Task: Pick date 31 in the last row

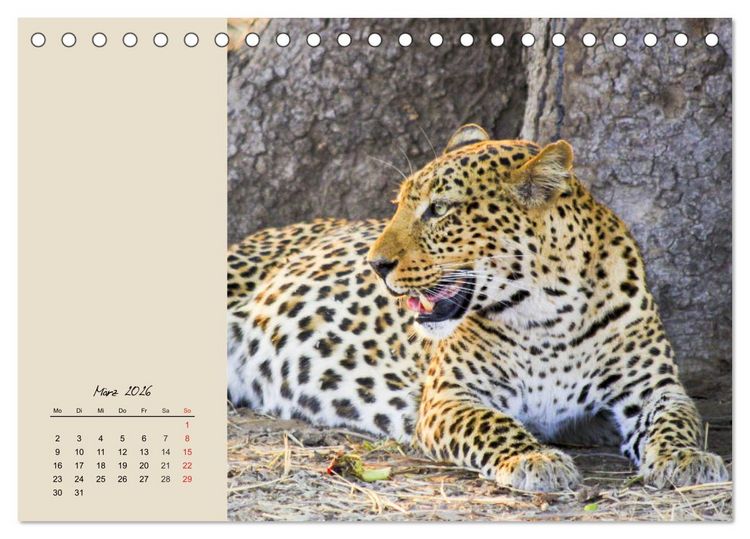Action: point(79,493)
